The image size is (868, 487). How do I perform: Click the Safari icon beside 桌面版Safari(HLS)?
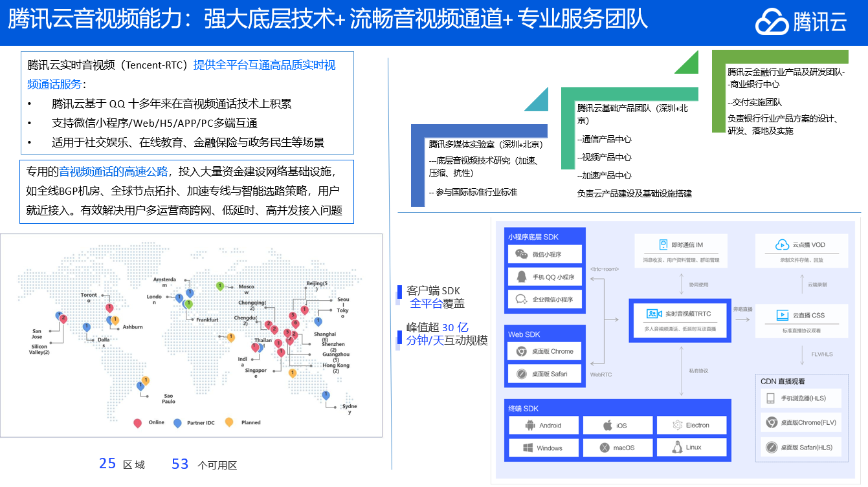[x=772, y=447]
